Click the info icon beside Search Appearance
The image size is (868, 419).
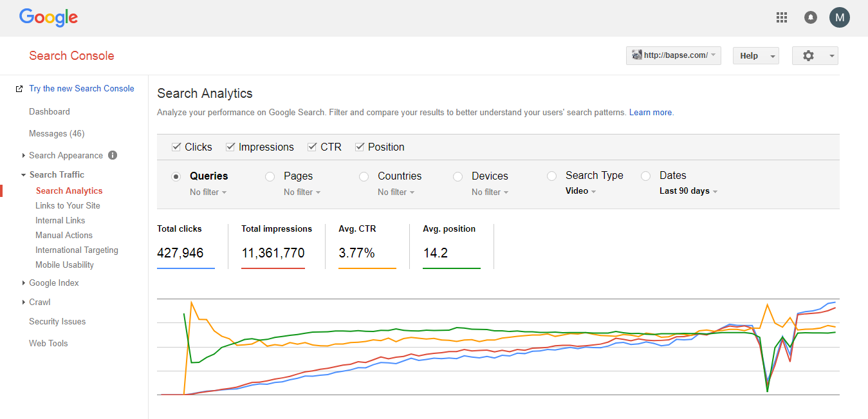pos(113,155)
